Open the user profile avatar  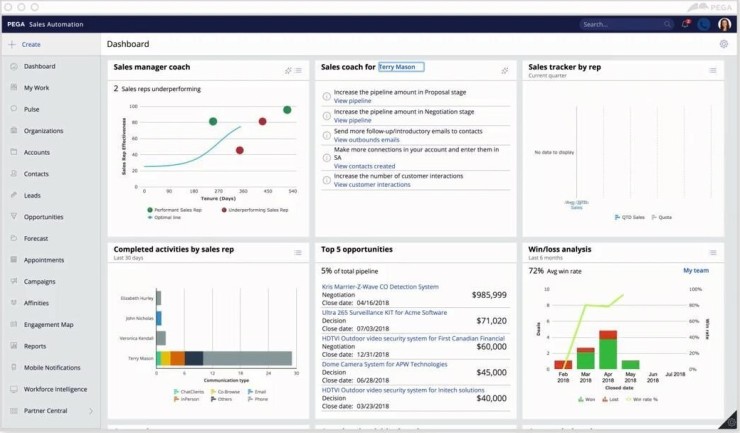(725, 24)
